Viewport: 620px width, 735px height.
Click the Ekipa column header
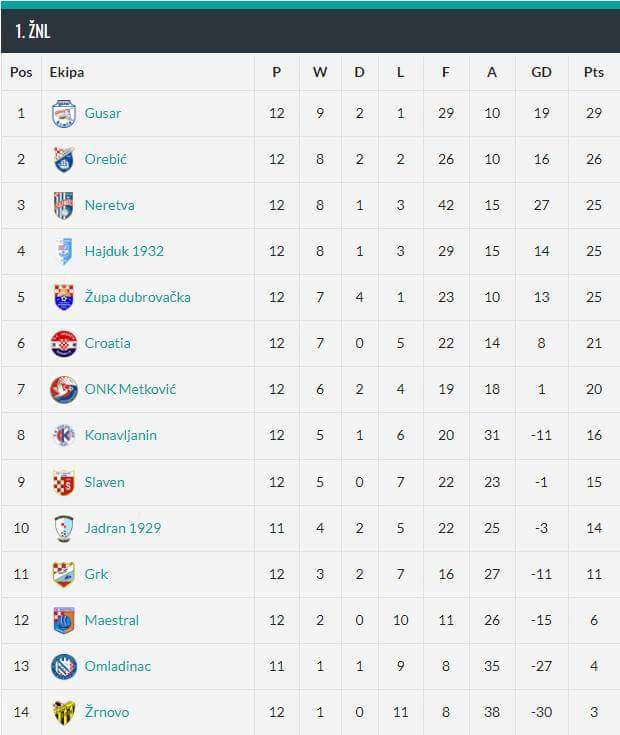[66, 72]
